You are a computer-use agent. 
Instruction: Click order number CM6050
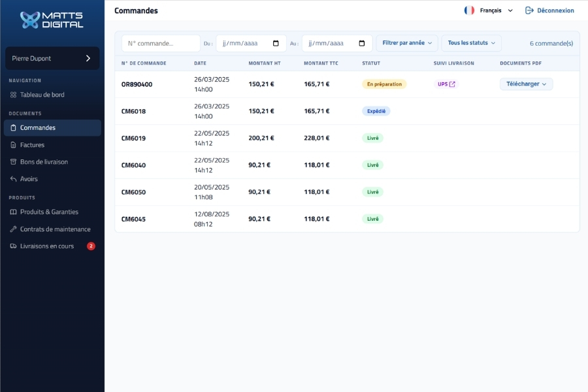[x=133, y=193]
